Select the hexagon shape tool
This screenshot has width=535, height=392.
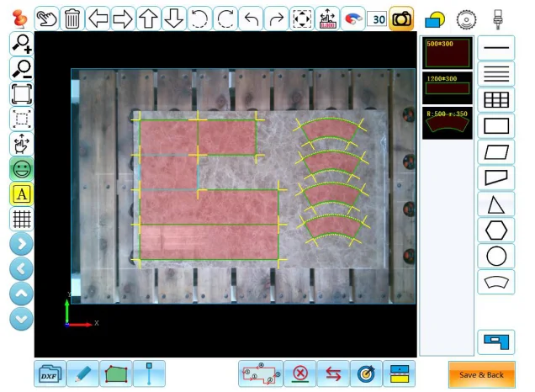click(x=495, y=230)
